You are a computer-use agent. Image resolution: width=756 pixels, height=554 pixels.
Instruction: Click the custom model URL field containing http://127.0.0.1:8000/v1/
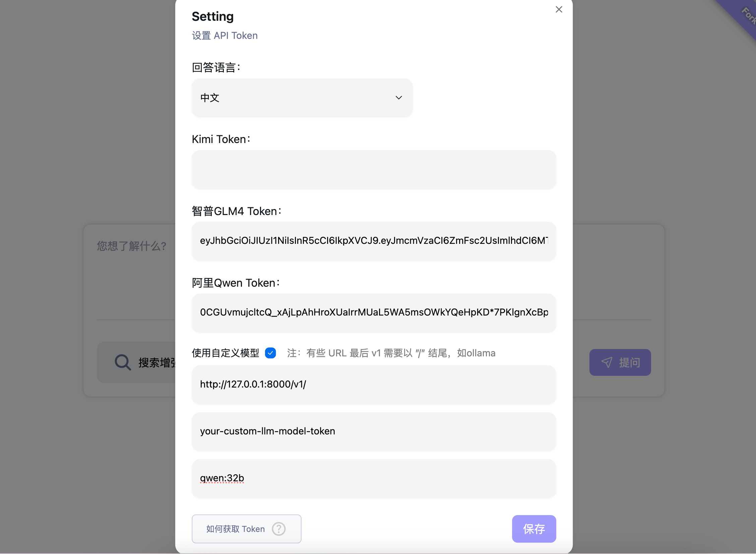pos(373,385)
